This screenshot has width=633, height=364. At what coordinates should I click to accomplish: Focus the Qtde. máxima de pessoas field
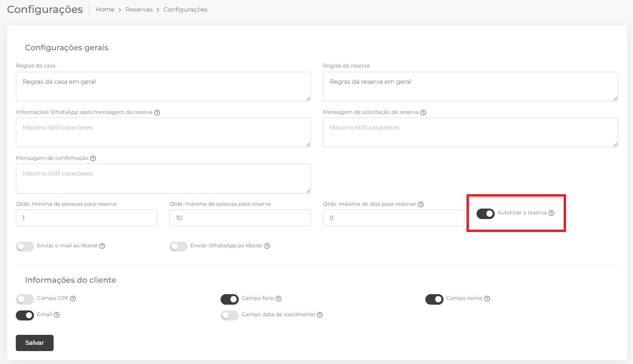pyautogui.click(x=240, y=218)
